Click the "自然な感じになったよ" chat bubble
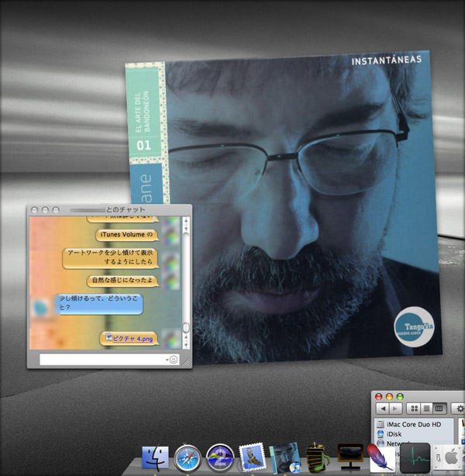Image resolution: width=465 pixels, height=476 pixels. tap(122, 281)
